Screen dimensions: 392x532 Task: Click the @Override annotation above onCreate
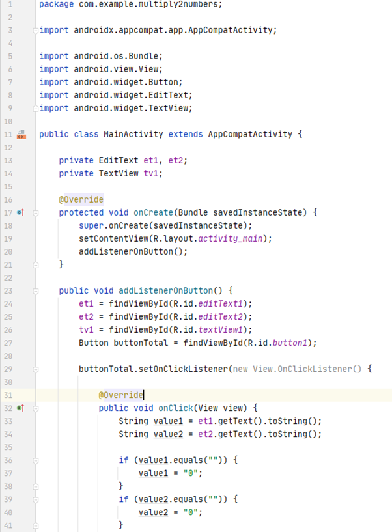coord(81,199)
